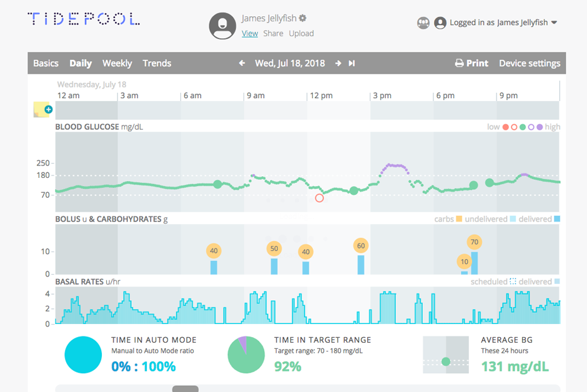Switch to the Weekly tab
Screen dimensions: 587x392
click(117, 63)
